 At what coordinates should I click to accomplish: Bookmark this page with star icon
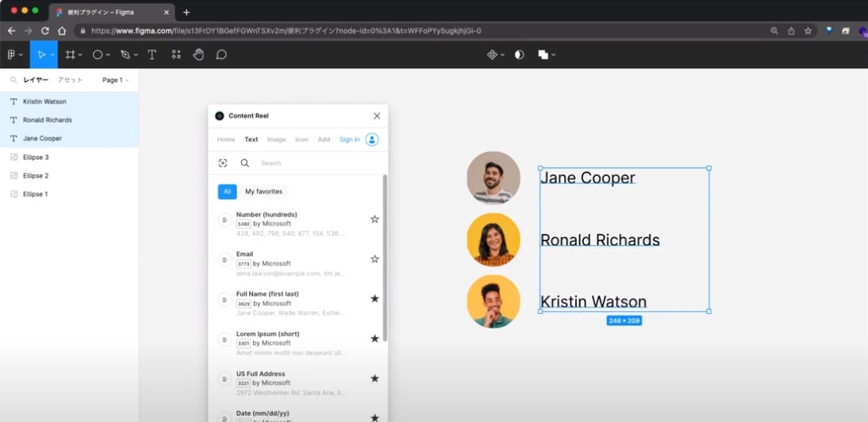(808, 31)
